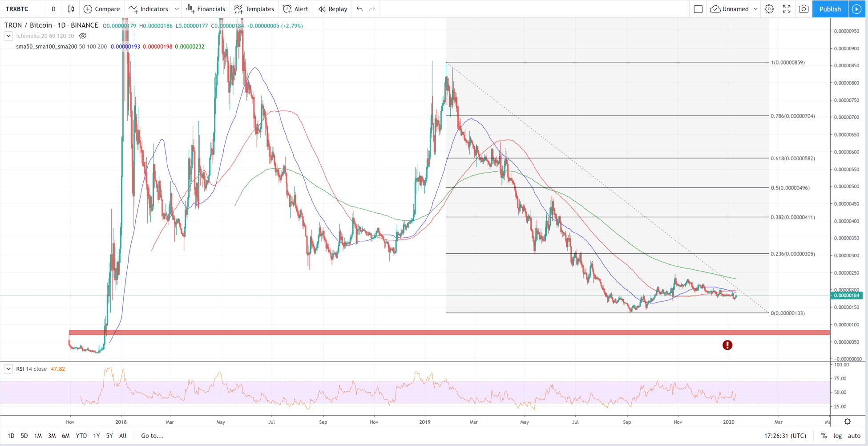868x446 pixels.
Task: Select the Ichimoku 20 60 120 30 label
Action: coord(45,36)
